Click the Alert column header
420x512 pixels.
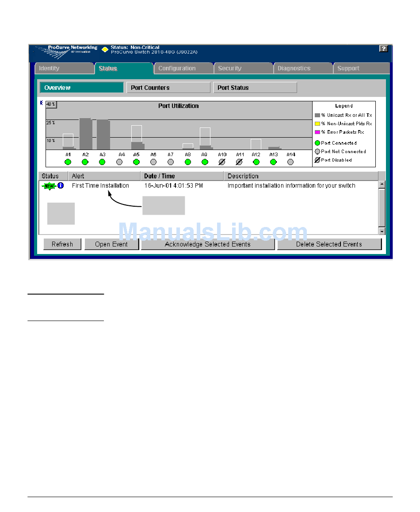coord(104,176)
